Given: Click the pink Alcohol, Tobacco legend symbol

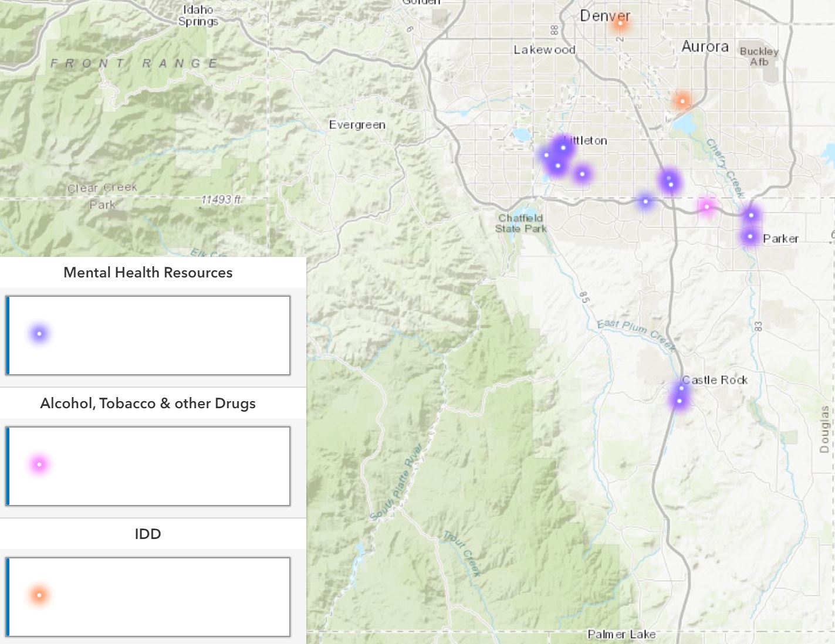Looking at the screenshot, I should (x=39, y=465).
